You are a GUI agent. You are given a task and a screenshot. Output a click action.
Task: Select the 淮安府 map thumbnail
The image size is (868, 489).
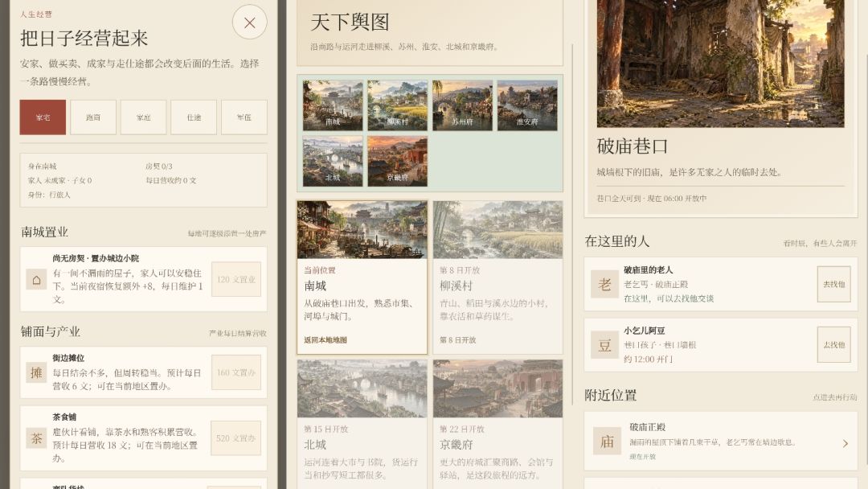[527, 105]
